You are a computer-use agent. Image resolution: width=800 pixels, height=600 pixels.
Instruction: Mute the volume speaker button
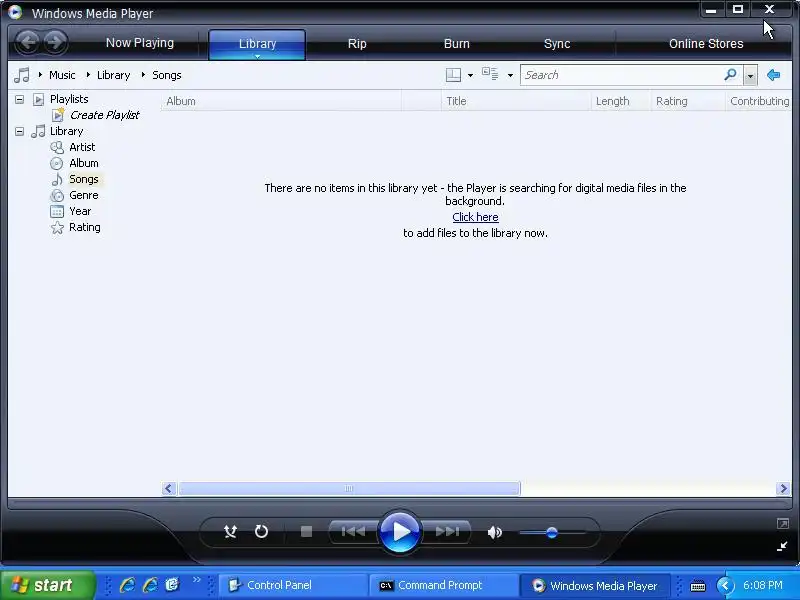pyautogui.click(x=494, y=532)
